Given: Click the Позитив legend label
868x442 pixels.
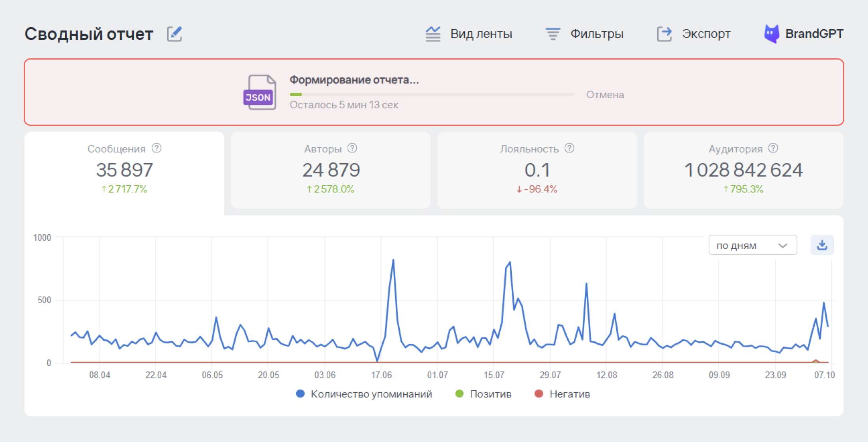Looking at the screenshot, I should click(x=490, y=394).
